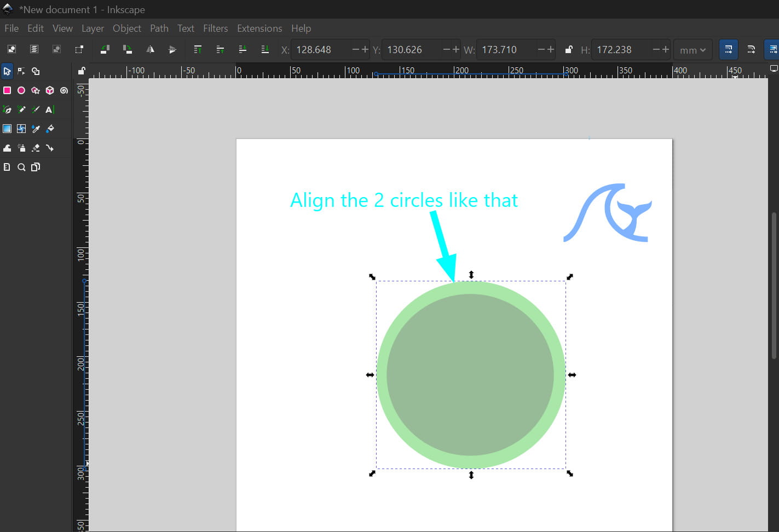This screenshot has width=779, height=532.
Task: Select the Pencil freehand tool
Action: (x=21, y=109)
